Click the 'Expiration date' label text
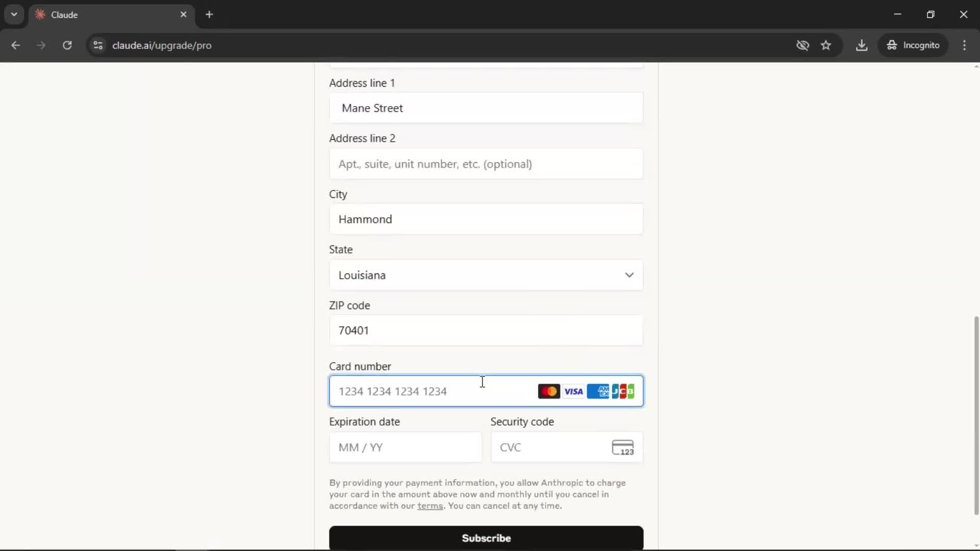 364,422
